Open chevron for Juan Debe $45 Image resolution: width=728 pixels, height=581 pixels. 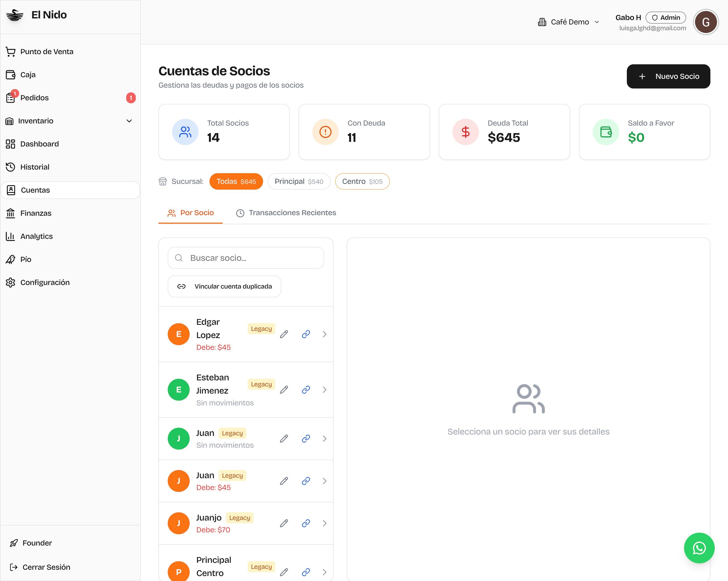point(324,481)
